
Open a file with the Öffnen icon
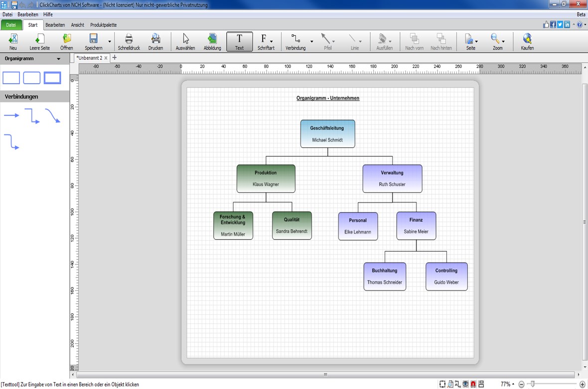point(66,42)
